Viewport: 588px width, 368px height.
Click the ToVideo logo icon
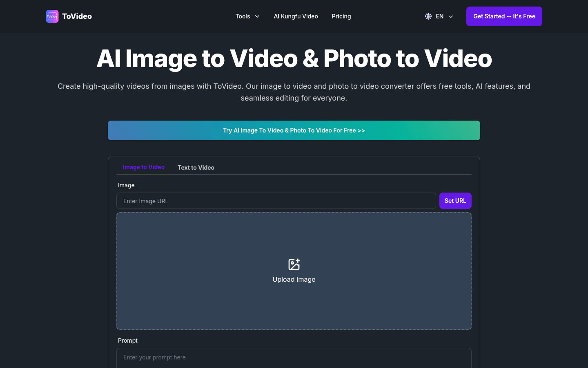(x=52, y=16)
